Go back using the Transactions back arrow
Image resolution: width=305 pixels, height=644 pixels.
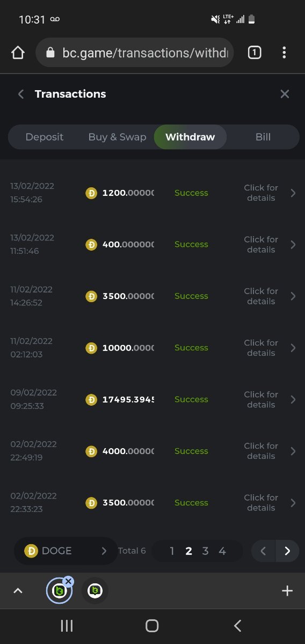point(21,94)
